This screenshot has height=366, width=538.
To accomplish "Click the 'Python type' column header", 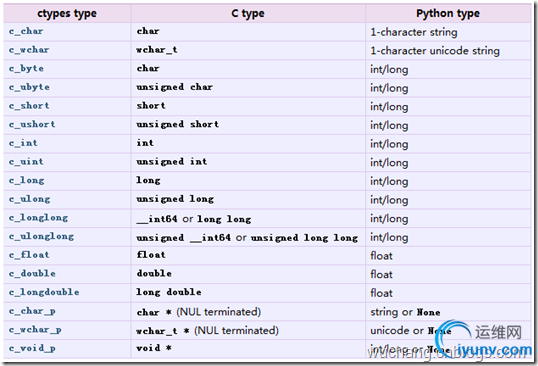I will point(448,14).
